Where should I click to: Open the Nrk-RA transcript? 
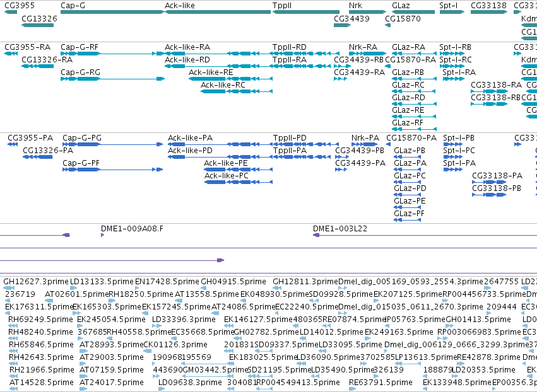point(367,54)
